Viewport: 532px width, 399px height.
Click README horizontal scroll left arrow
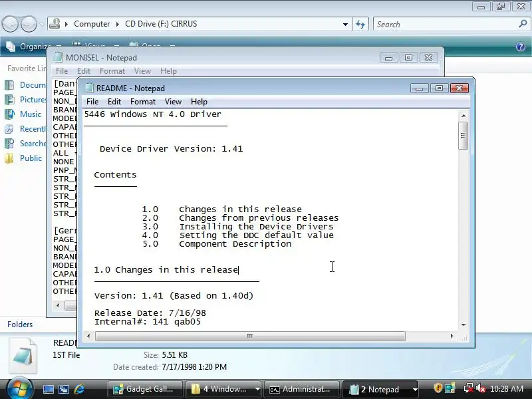[88, 336]
